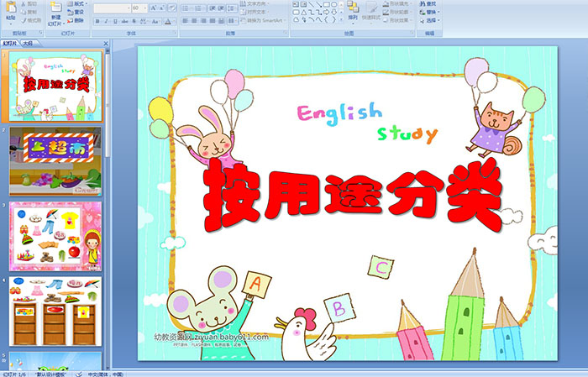Select the straight line shape in gallery
This screenshot has width=588, height=377.
coord(312,4)
